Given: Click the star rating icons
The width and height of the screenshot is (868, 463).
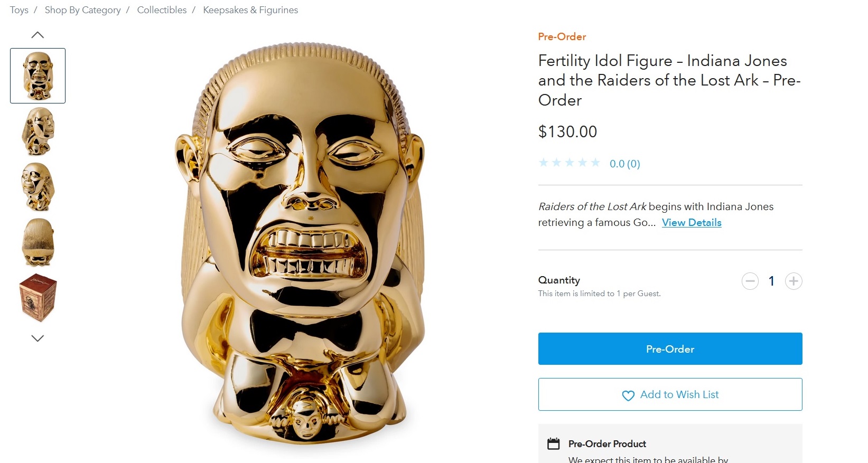Looking at the screenshot, I should [x=569, y=163].
